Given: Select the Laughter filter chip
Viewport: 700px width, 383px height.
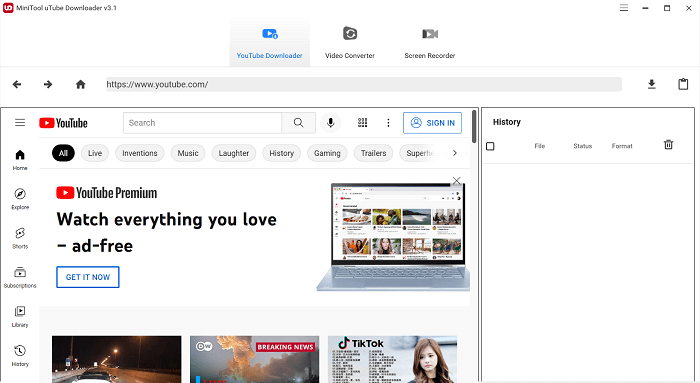Looking at the screenshot, I should coord(233,153).
